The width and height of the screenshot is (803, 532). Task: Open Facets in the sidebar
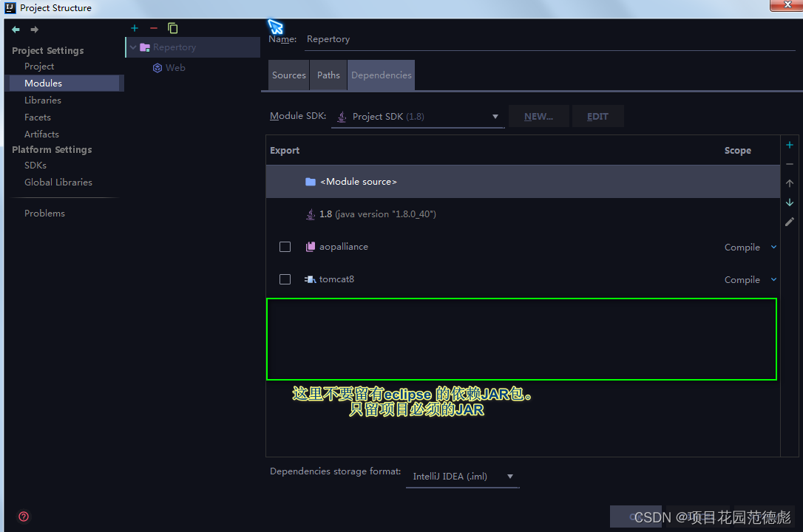[38, 117]
